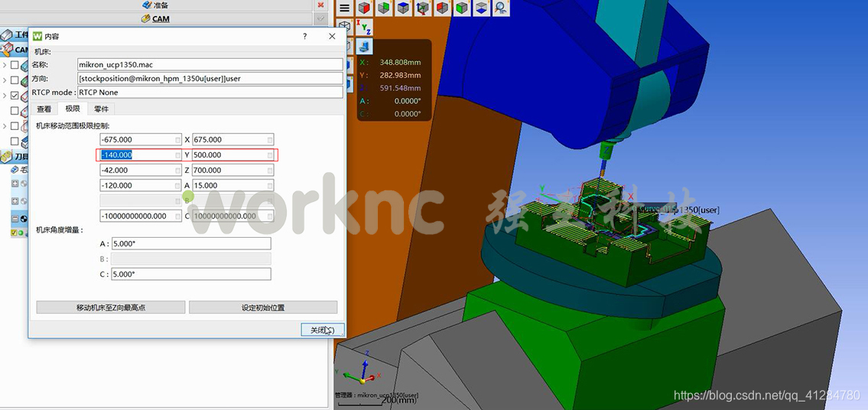Untick the checked third CAM tree checkbox
Image resolution: width=868 pixels, height=410 pixels.
[15, 96]
